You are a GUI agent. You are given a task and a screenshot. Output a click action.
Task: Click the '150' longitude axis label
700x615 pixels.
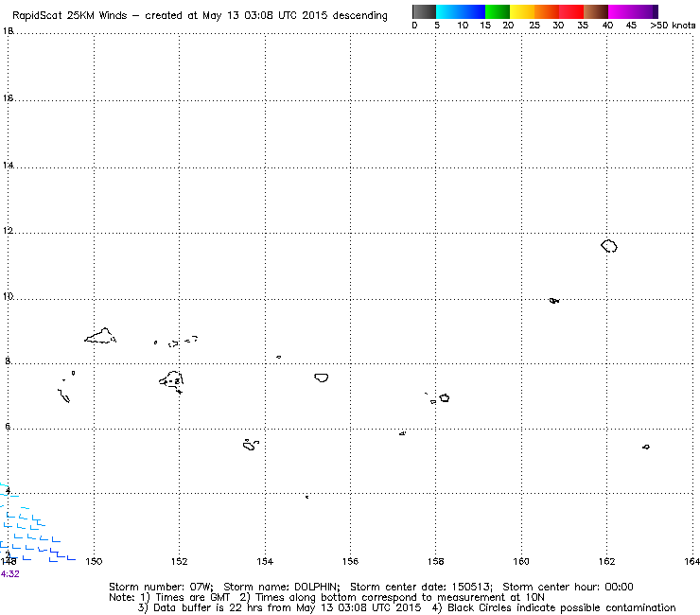click(x=94, y=561)
